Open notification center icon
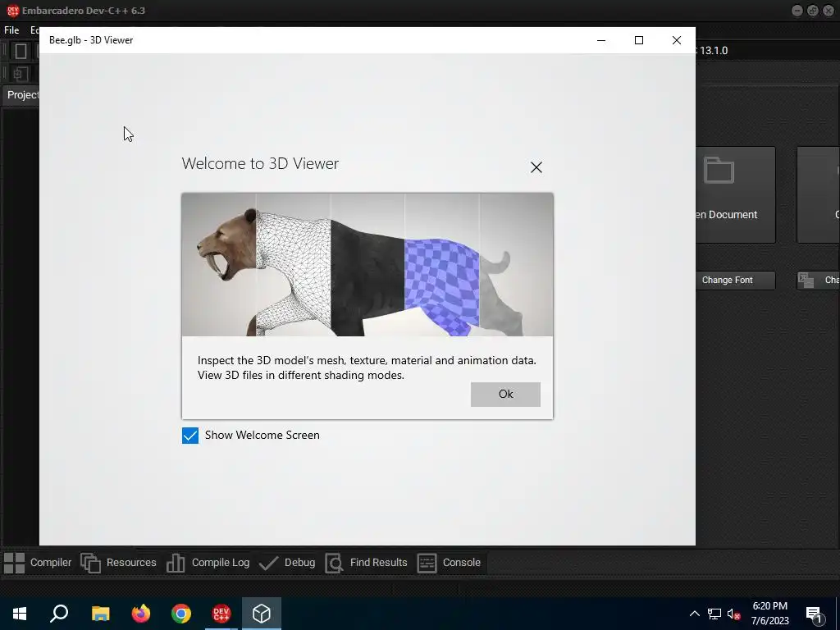 tap(815, 614)
